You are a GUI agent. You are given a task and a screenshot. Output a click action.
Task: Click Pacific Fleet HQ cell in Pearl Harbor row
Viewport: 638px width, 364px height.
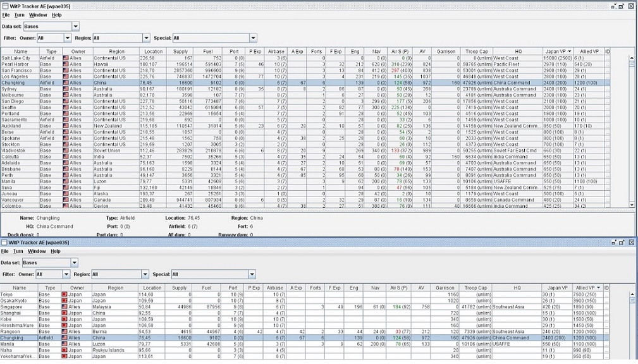[x=518, y=64]
